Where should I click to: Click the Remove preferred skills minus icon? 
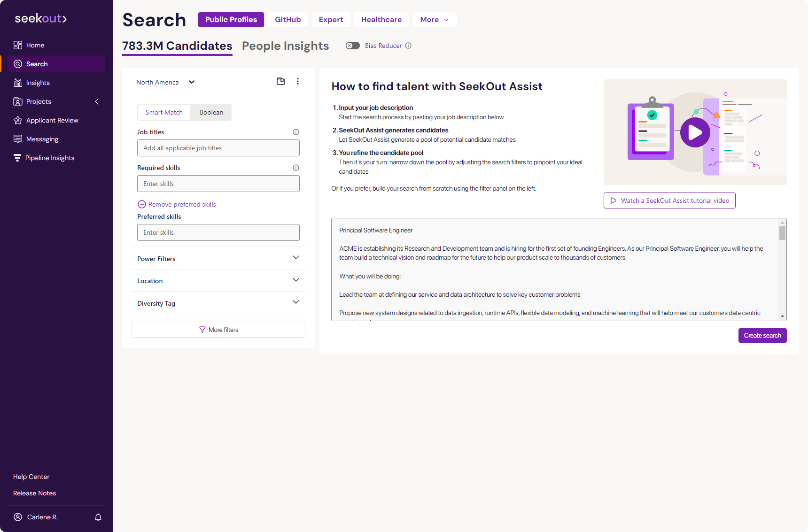click(141, 204)
